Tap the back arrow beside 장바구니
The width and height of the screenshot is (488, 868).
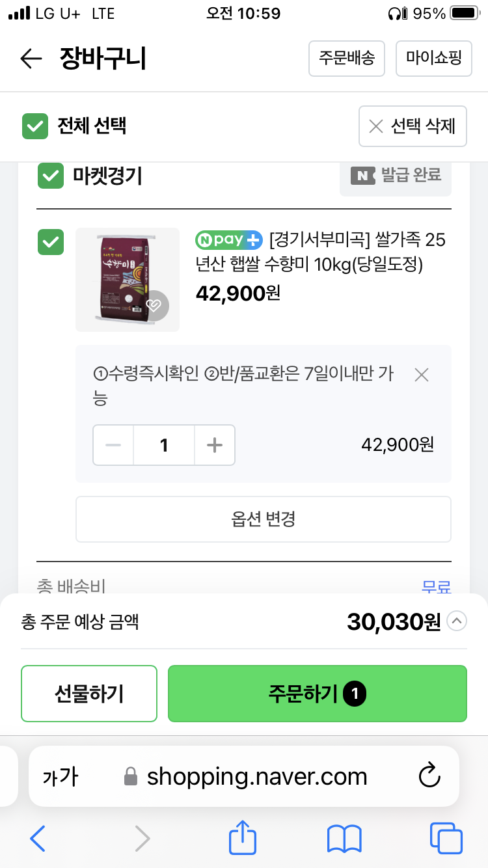31,59
